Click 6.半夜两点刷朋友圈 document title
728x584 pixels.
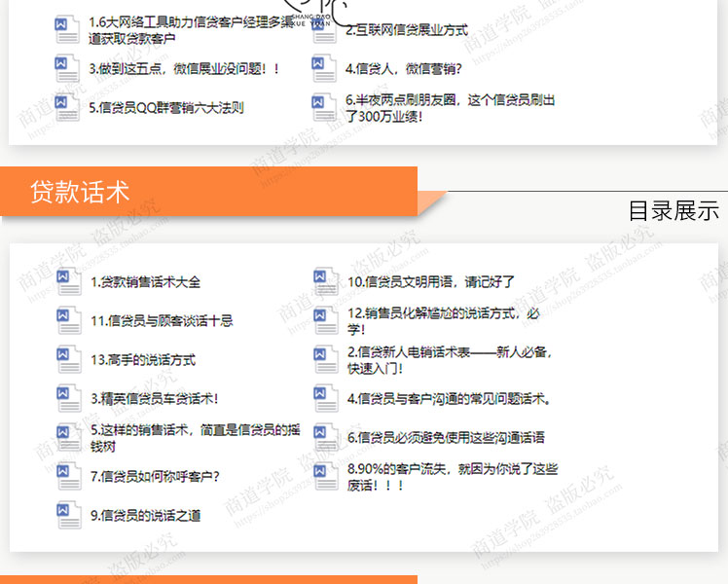click(451, 107)
